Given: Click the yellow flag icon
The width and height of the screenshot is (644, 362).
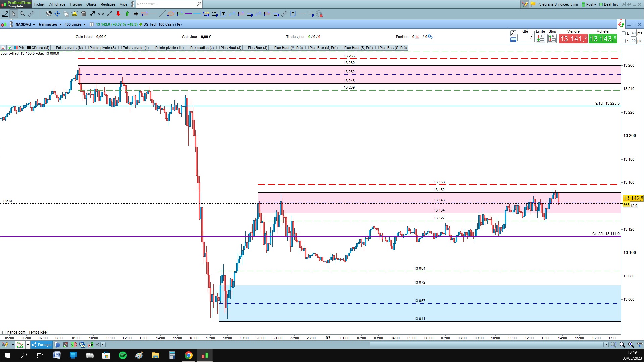Looking at the screenshot, I should pos(533,4).
